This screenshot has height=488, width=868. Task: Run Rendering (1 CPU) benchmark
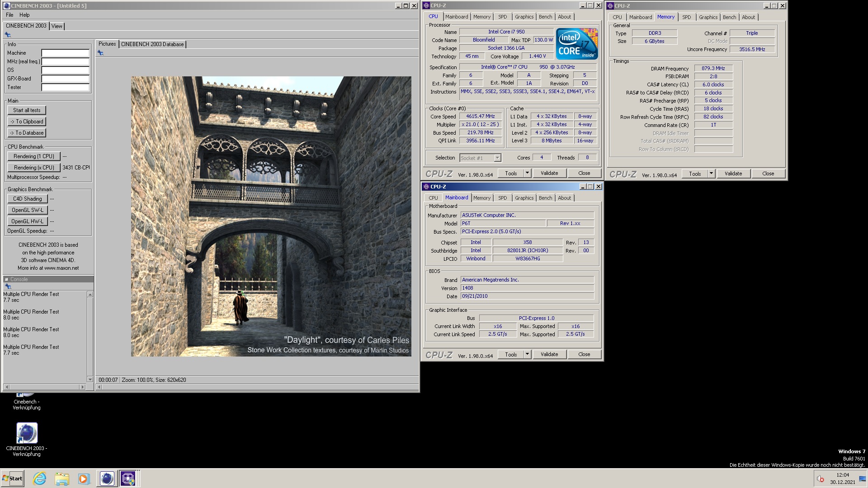click(x=34, y=156)
